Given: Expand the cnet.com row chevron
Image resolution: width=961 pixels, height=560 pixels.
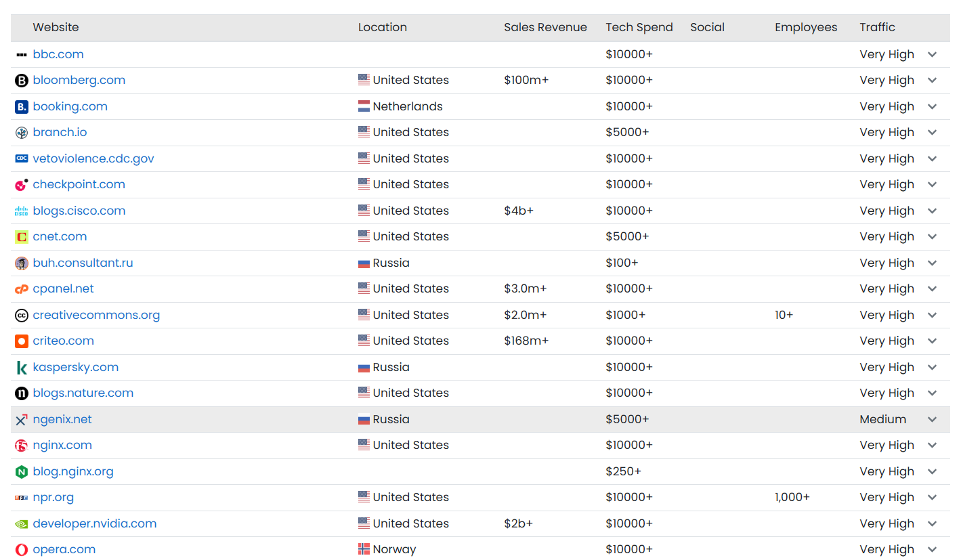Looking at the screenshot, I should click(933, 236).
